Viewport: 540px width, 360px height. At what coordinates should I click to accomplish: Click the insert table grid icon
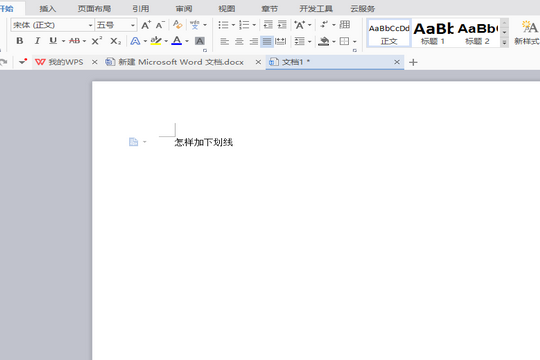[345, 24]
